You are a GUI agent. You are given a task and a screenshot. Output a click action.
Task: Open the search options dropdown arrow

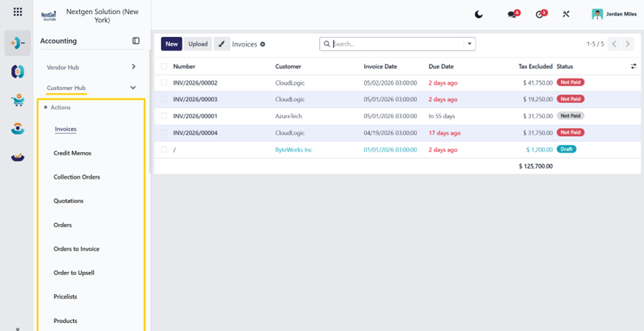(470, 44)
